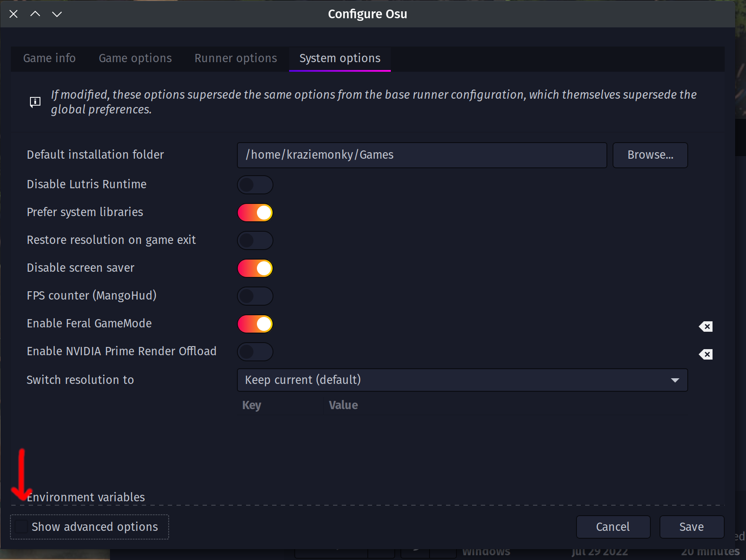The width and height of the screenshot is (746, 560).
Task: Check Show advanced options checkbox
Action: (21, 527)
